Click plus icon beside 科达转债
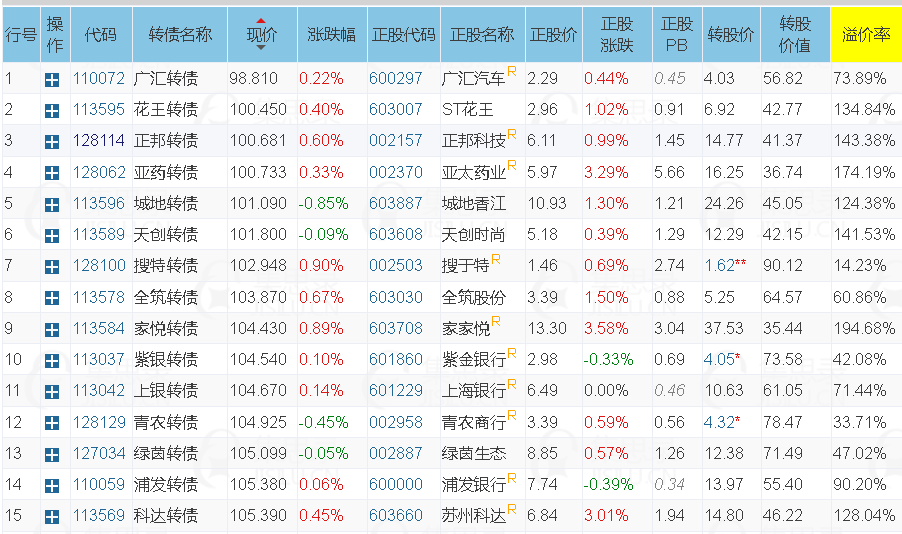The image size is (902, 534). coord(52,517)
